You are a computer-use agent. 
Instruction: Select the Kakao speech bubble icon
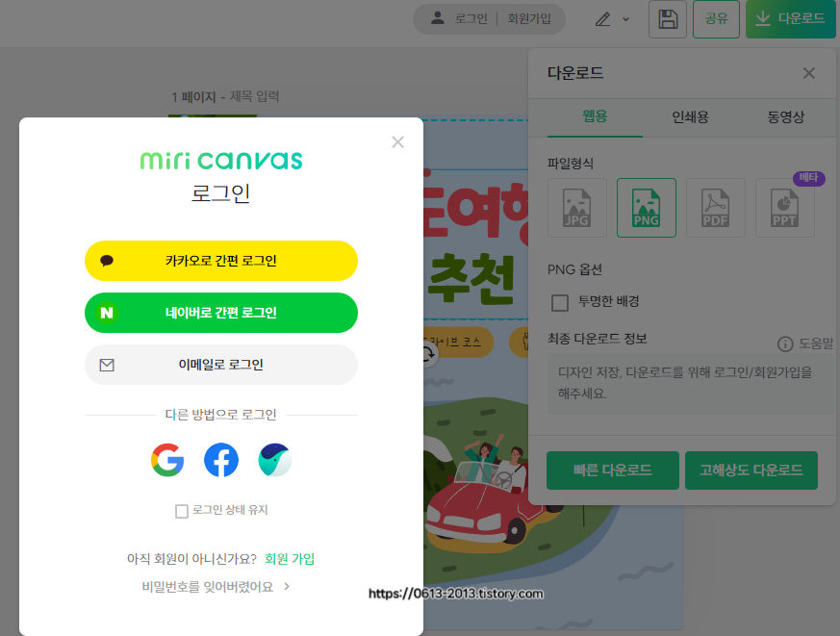pos(107,261)
